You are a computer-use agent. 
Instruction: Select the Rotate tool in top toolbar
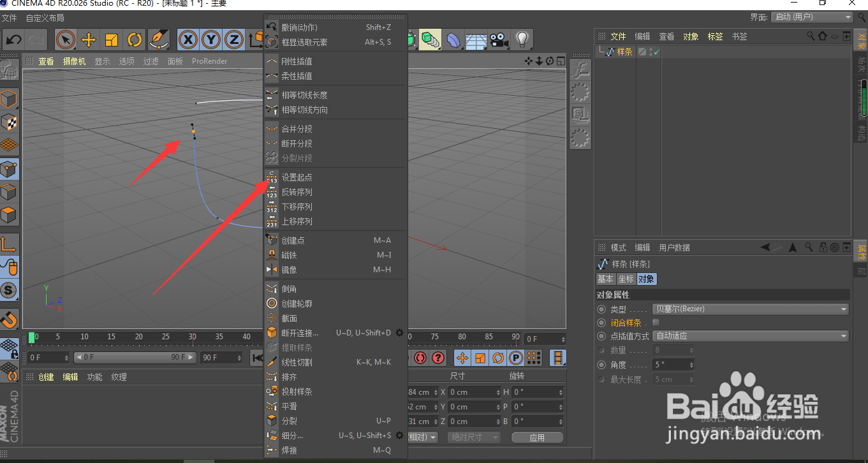click(134, 40)
